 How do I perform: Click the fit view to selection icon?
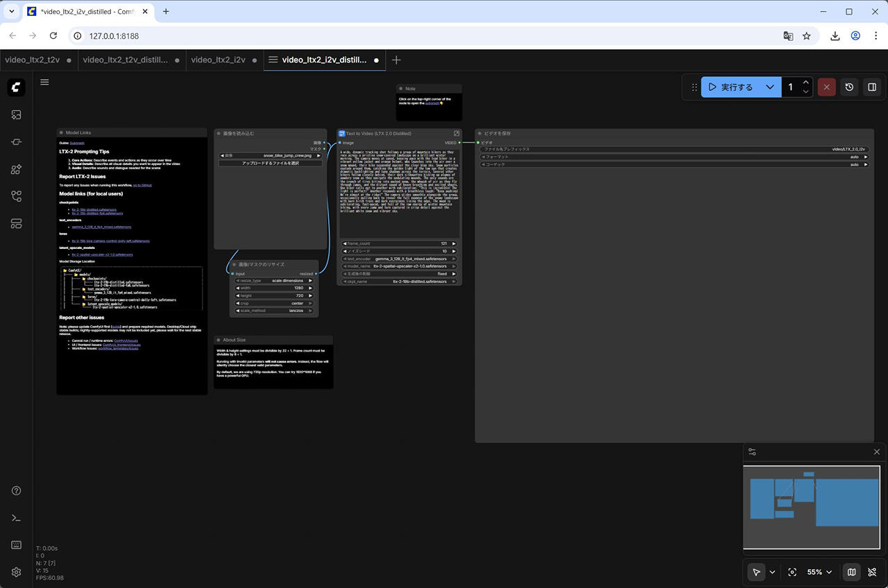click(x=792, y=572)
